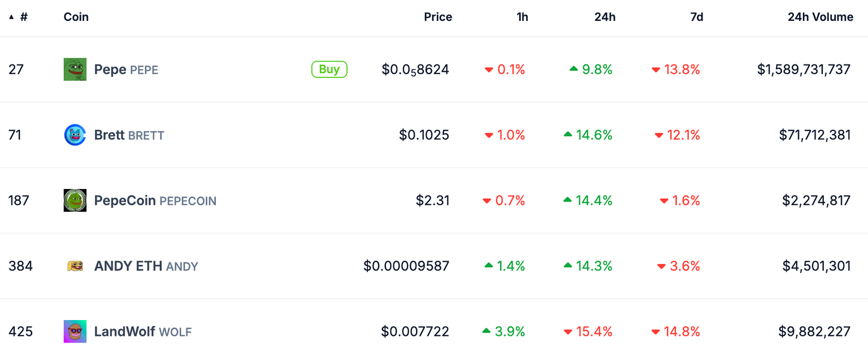Screen dimensions: 868x359
Task: Click the ANDY ETH coin icon
Action: [x=75, y=266]
